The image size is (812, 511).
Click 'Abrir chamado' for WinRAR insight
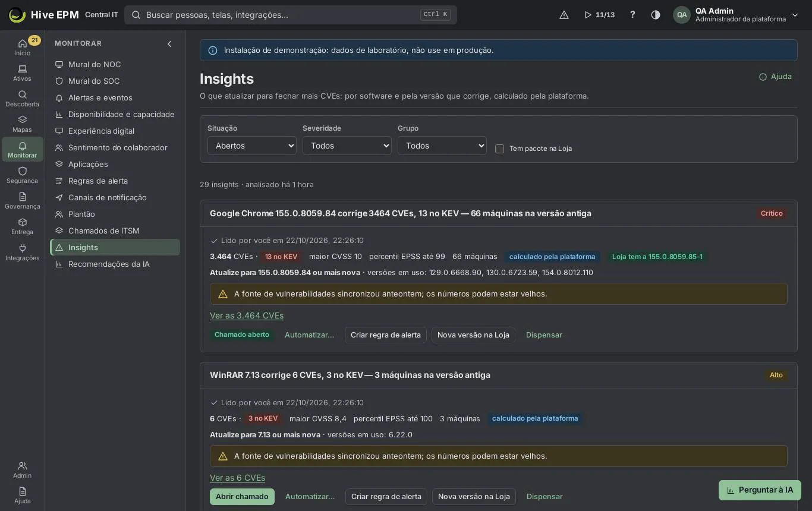242,497
